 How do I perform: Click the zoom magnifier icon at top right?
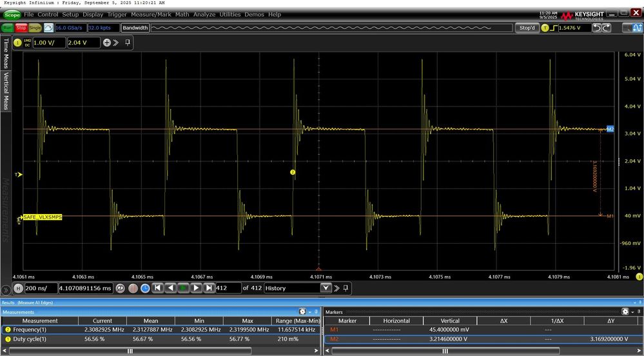pyautogui.click(x=627, y=28)
